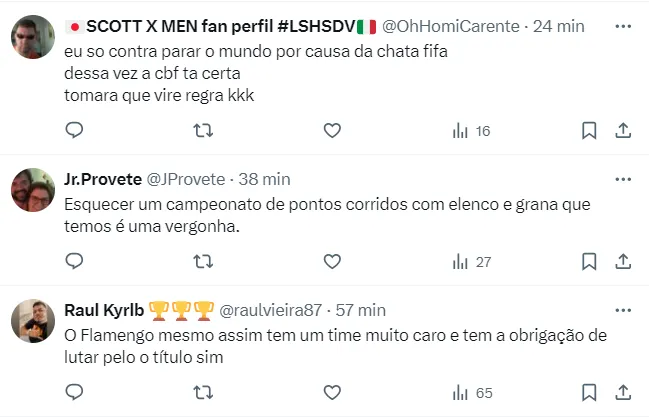Bookmark Raul Kyrlb's tweet

click(x=590, y=393)
